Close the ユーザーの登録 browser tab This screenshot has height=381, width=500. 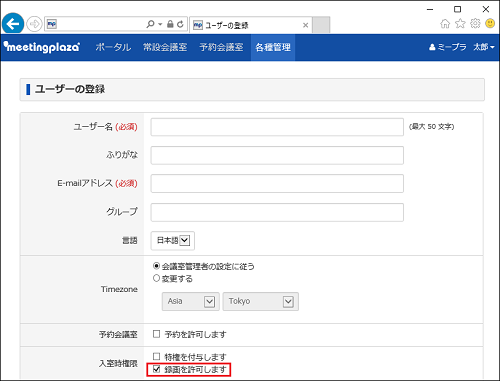(305, 25)
